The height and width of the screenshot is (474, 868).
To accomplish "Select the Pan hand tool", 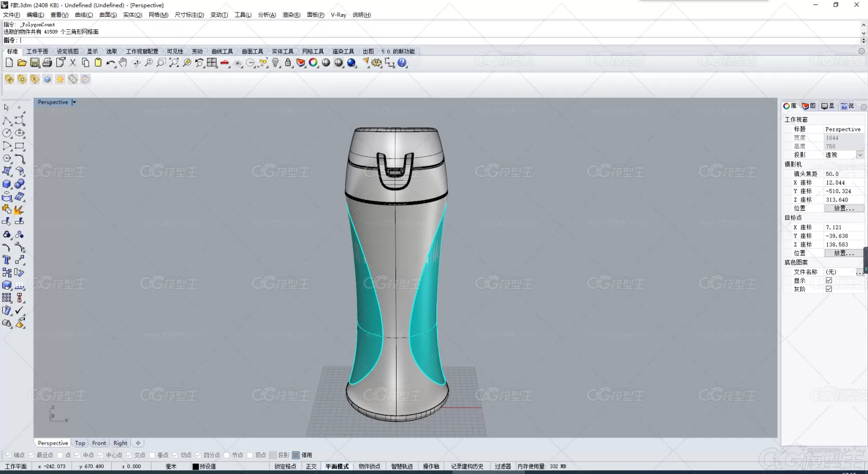I will tap(123, 63).
